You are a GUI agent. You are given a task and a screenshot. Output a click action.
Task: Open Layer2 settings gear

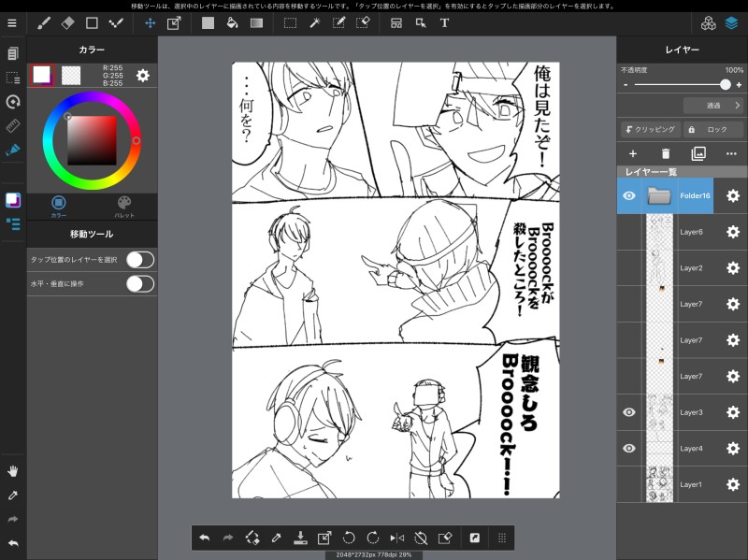[x=733, y=268]
